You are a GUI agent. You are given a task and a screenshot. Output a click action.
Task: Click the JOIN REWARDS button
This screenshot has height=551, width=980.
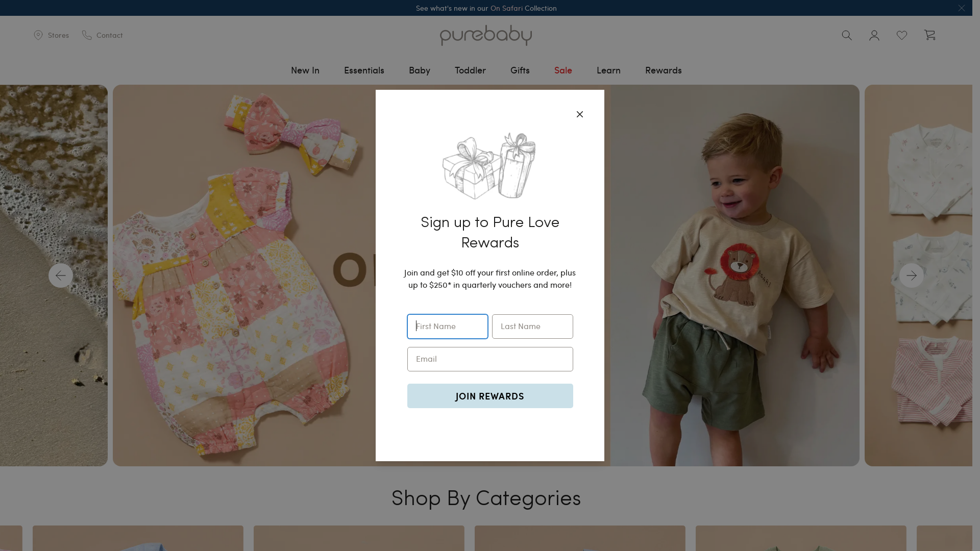(x=490, y=396)
